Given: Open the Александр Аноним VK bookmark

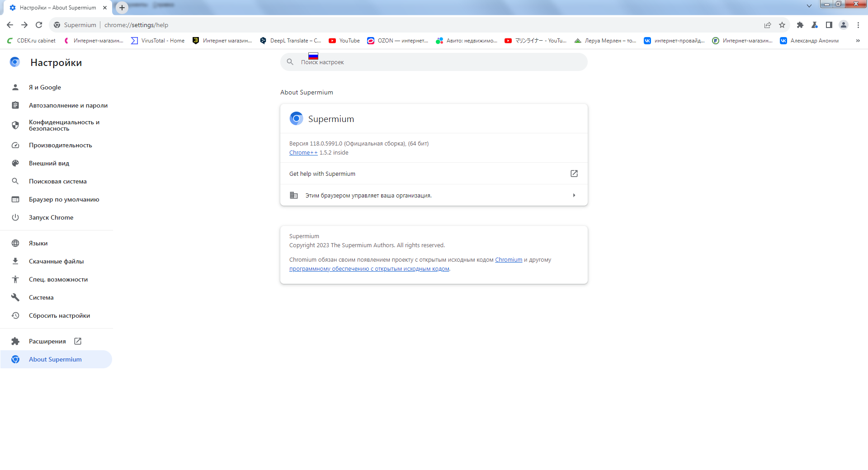Looking at the screenshot, I should coord(809,41).
